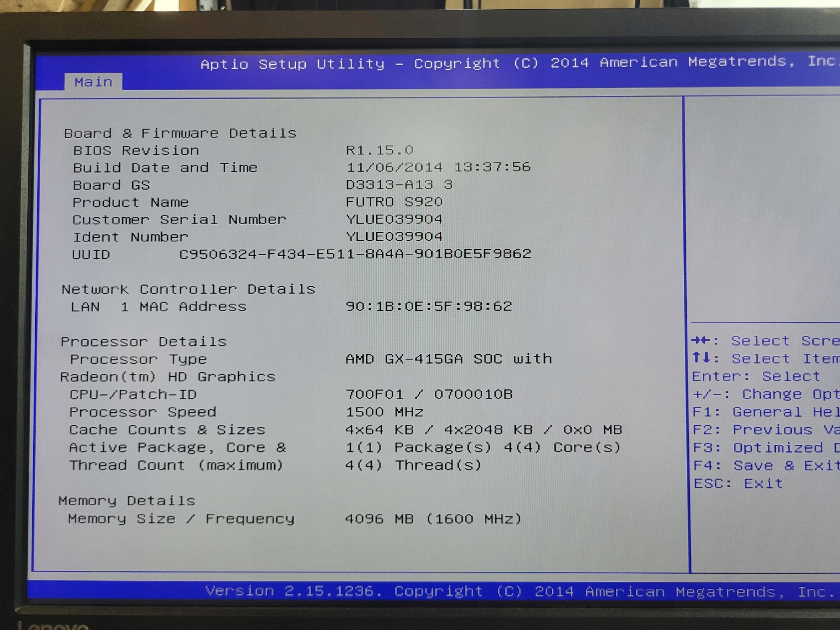Click the Processor Speed 1500 MHz value
The image size is (840, 630).
(384, 412)
